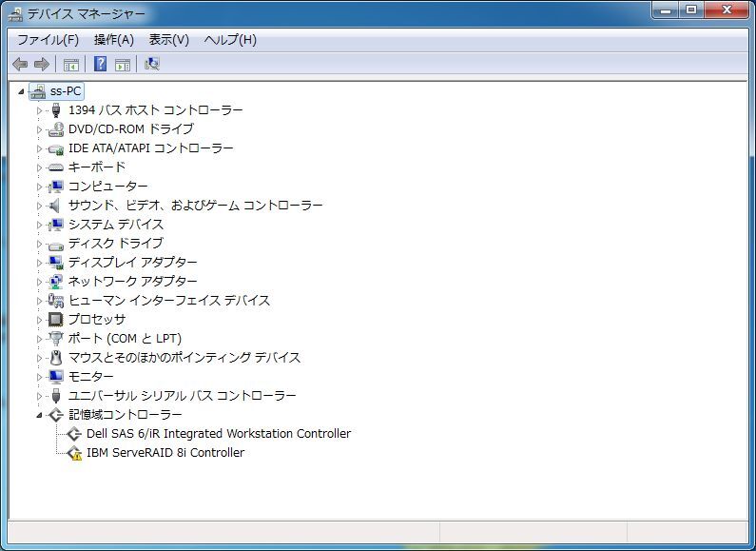Click the DVD/CD-ROM ドライブ icon
This screenshot has width=756, height=551.
56,129
